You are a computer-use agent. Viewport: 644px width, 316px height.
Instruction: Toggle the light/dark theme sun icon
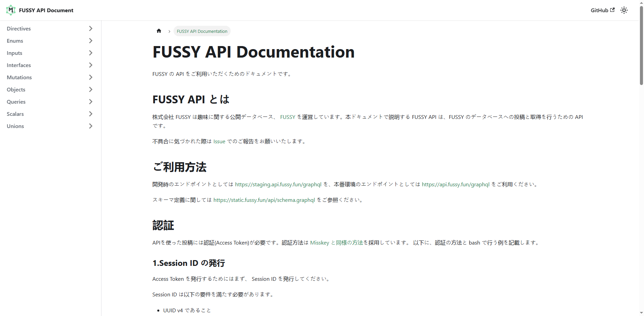(624, 10)
